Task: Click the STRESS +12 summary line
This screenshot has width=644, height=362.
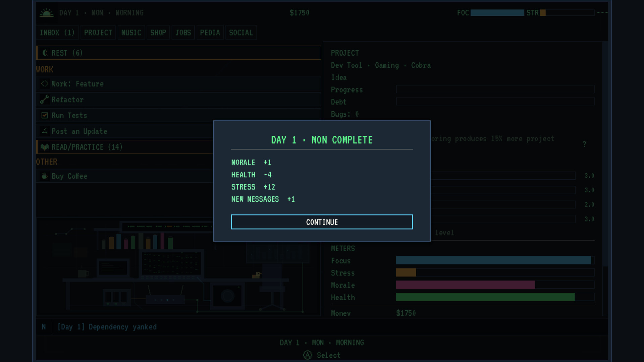Action: click(253, 187)
